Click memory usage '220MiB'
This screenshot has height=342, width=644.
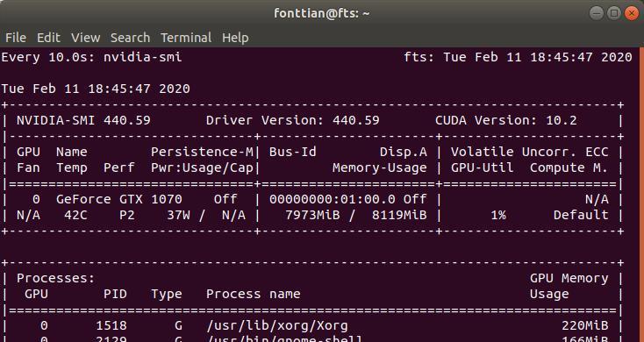585,326
